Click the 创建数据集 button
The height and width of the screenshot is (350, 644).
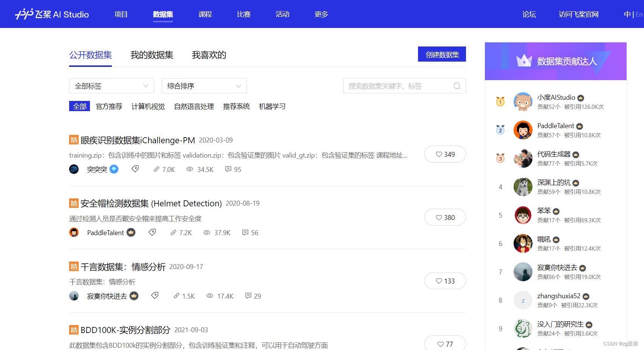click(442, 54)
